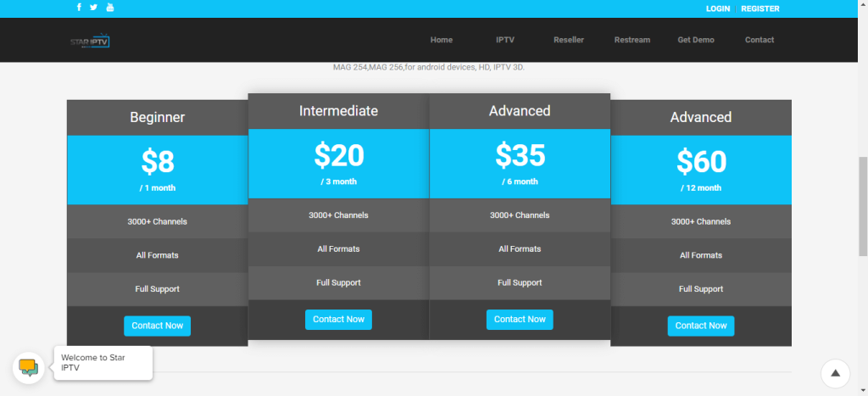Viewport: 868px width, 396px height.
Task: Click the page vertical scrollbar thumb
Action: [x=862, y=206]
